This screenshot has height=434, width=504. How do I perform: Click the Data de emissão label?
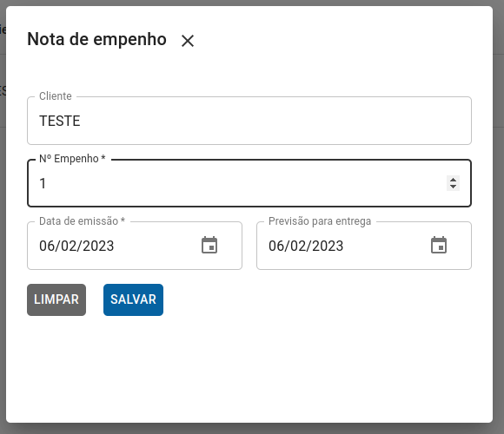(x=82, y=220)
